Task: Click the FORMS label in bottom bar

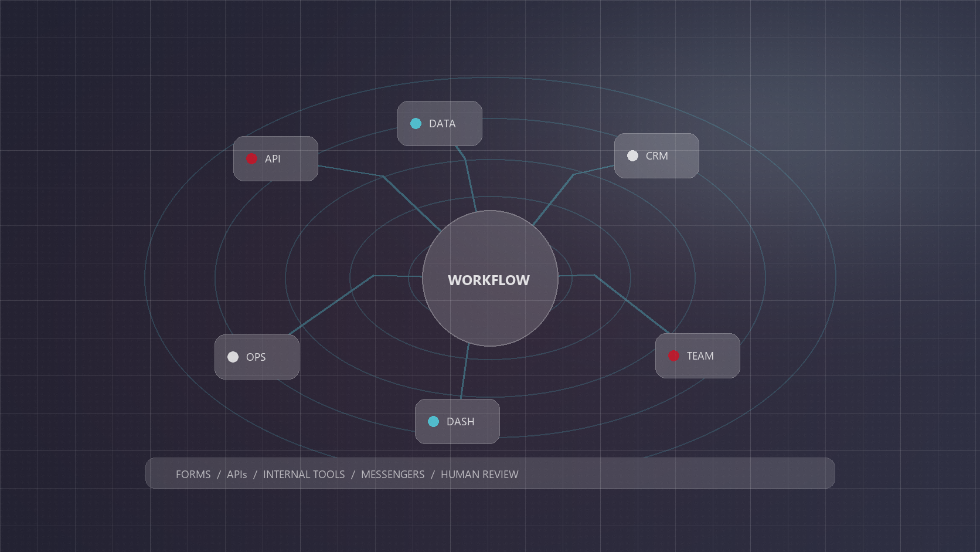Action: point(193,475)
